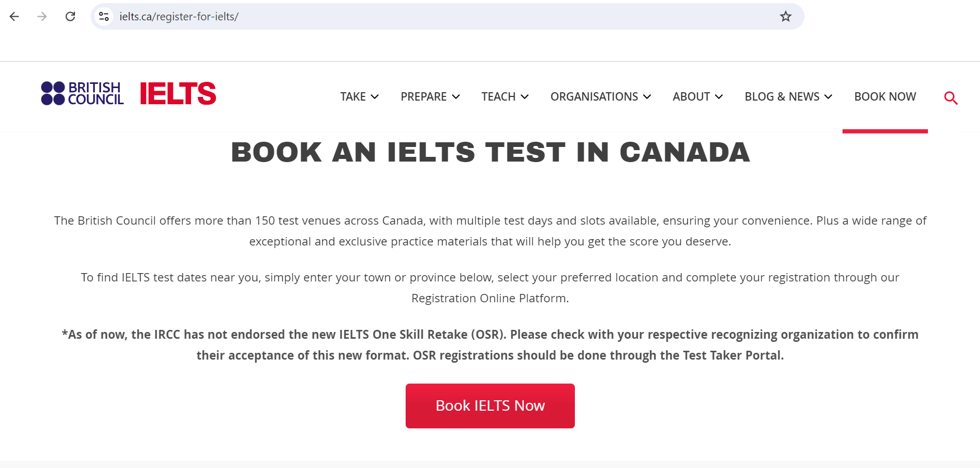Open the ABOUT dropdown

click(x=720, y=97)
